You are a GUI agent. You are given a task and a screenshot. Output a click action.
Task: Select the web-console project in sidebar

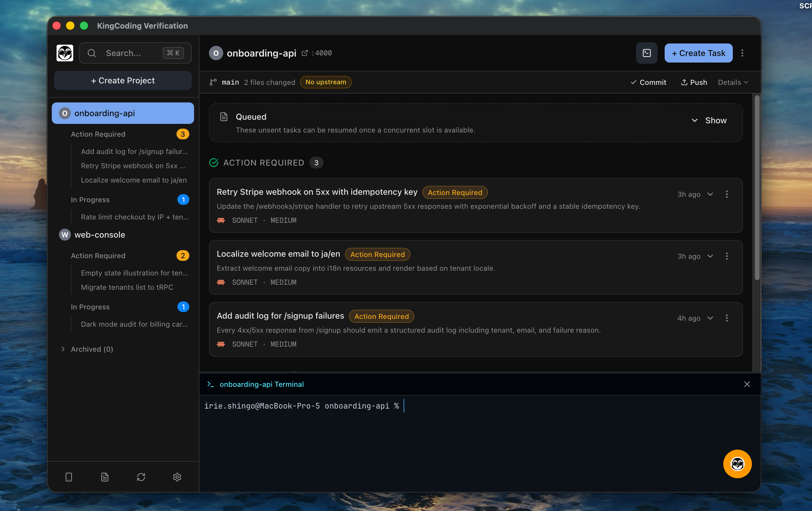pyautogui.click(x=99, y=235)
